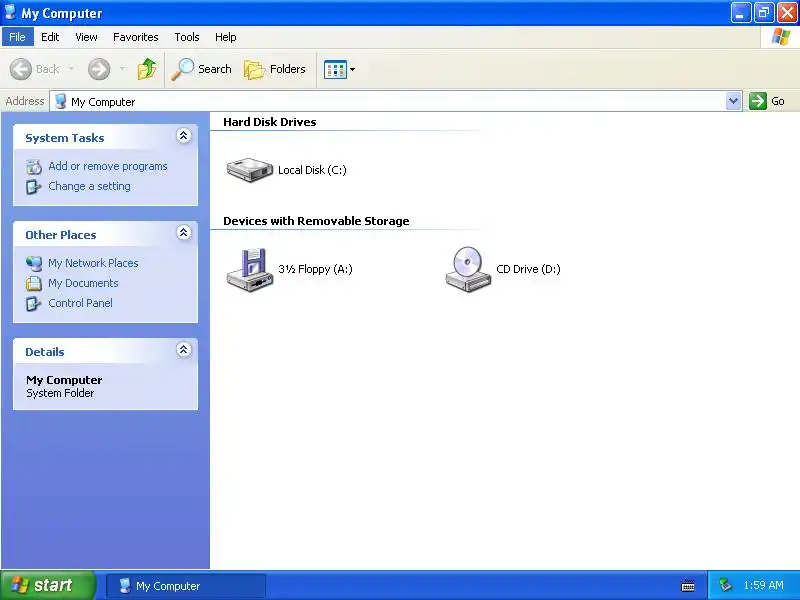Open the Views dropdown arrow
Image resolution: width=800 pixels, height=600 pixels.
(353, 69)
